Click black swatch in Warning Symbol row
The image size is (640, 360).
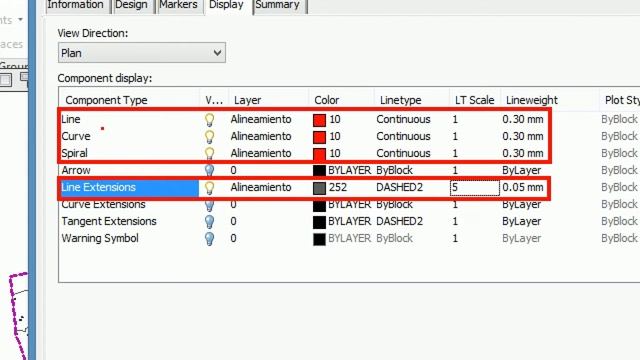pyautogui.click(x=319, y=239)
